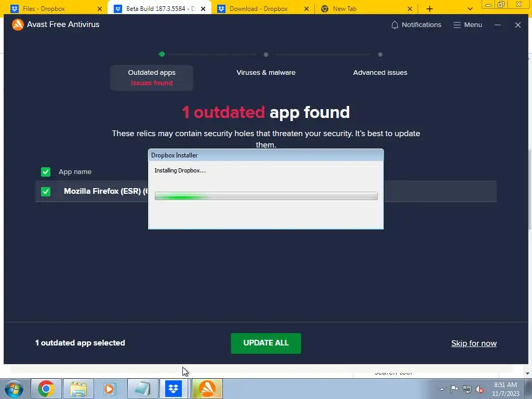
Task: Open Windows Media Player from the taskbar
Action: (x=110, y=389)
